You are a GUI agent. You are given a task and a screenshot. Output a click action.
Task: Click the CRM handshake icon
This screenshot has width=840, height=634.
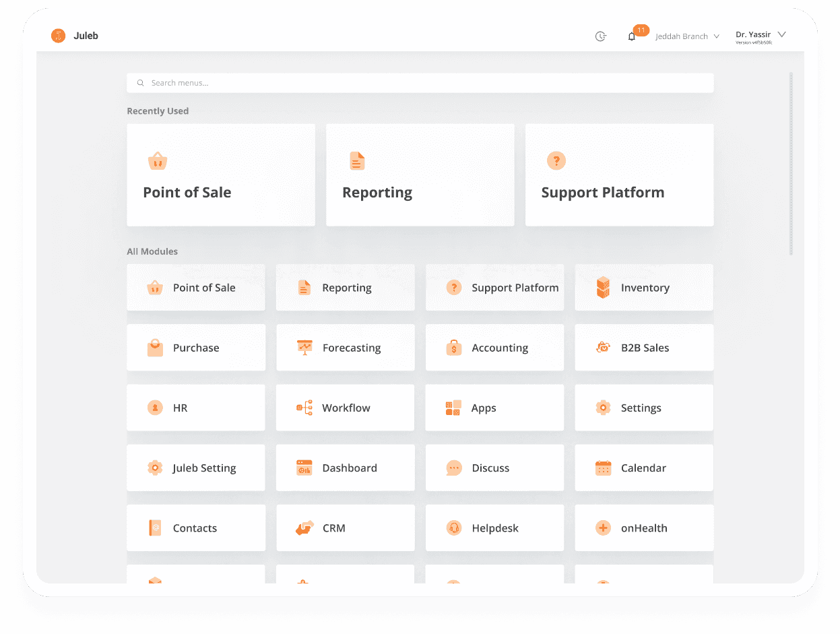coord(304,528)
